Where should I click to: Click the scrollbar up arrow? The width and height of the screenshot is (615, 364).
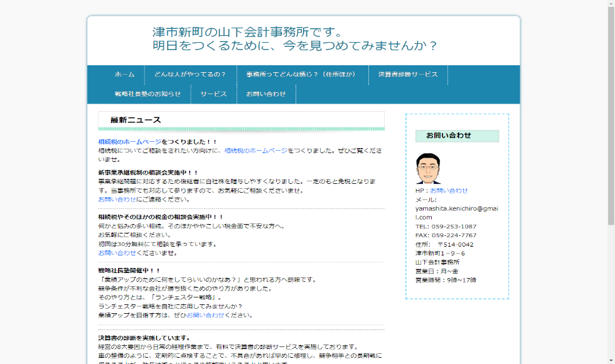pyautogui.click(x=610, y=4)
